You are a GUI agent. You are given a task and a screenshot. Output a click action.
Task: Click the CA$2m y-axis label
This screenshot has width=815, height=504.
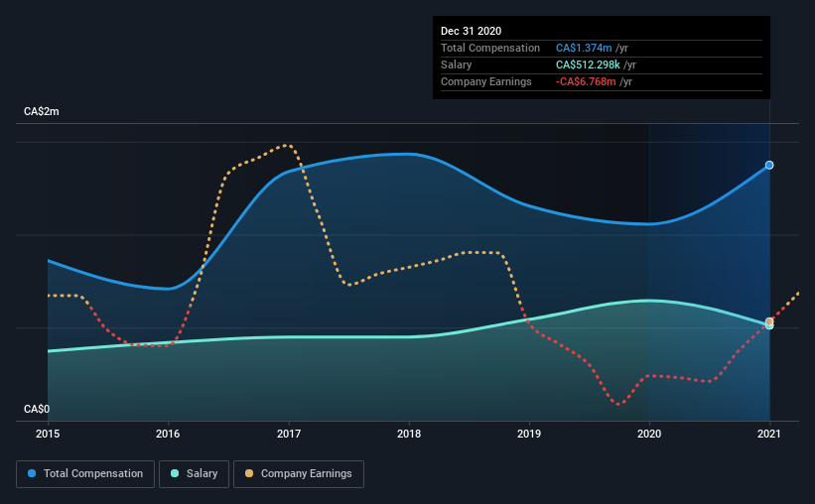pos(42,112)
